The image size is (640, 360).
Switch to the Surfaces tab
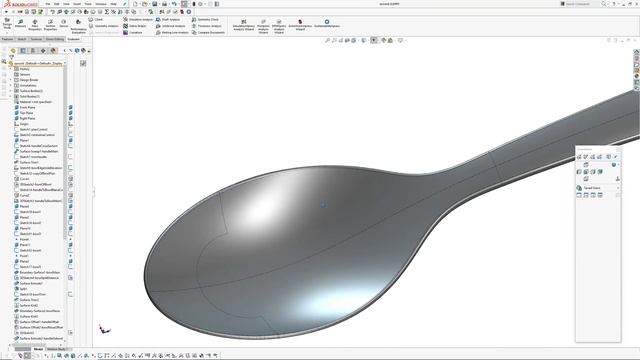tap(36, 39)
